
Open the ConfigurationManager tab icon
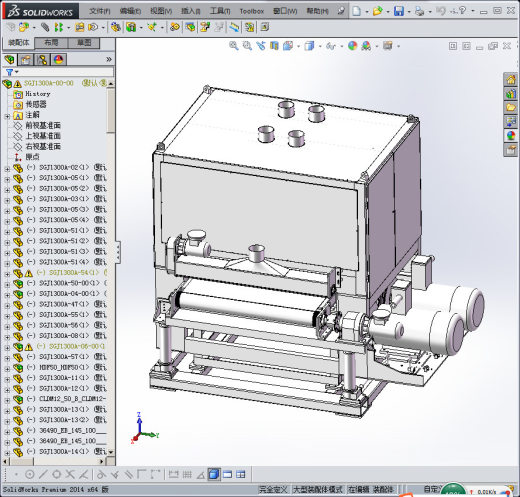(x=42, y=60)
